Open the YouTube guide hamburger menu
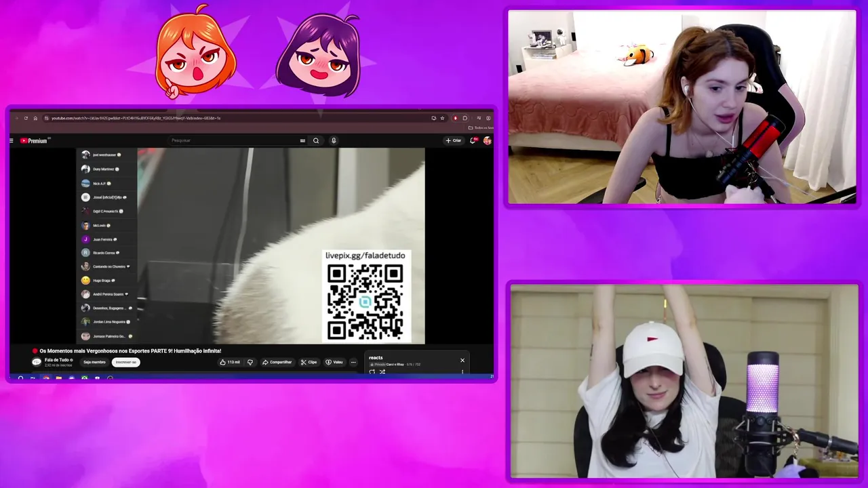 click(x=11, y=140)
